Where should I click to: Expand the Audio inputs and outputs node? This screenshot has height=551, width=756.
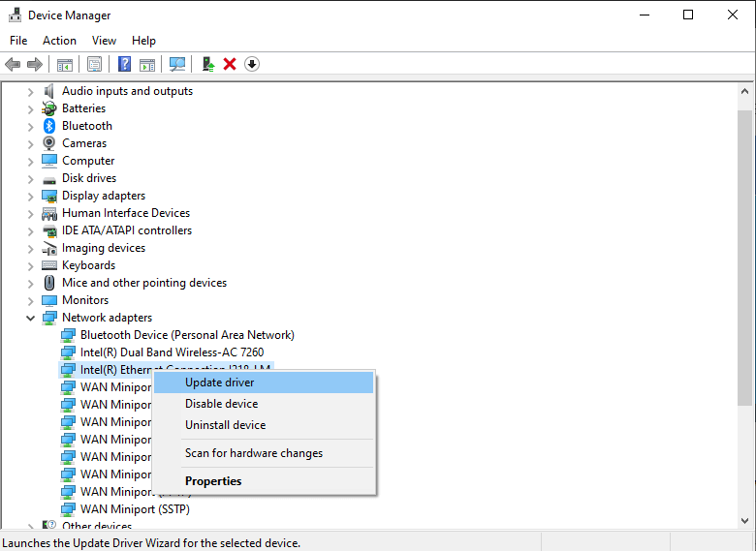(x=30, y=92)
